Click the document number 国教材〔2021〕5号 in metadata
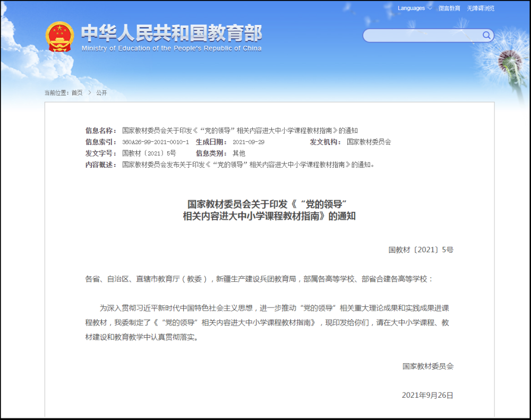This screenshot has width=531, height=420. click(x=149, y=153)
